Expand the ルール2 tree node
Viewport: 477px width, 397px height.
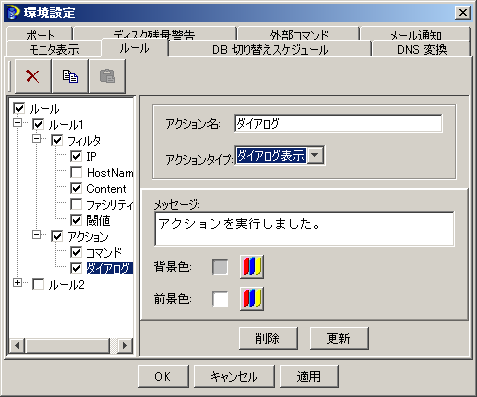coord(17,283)
